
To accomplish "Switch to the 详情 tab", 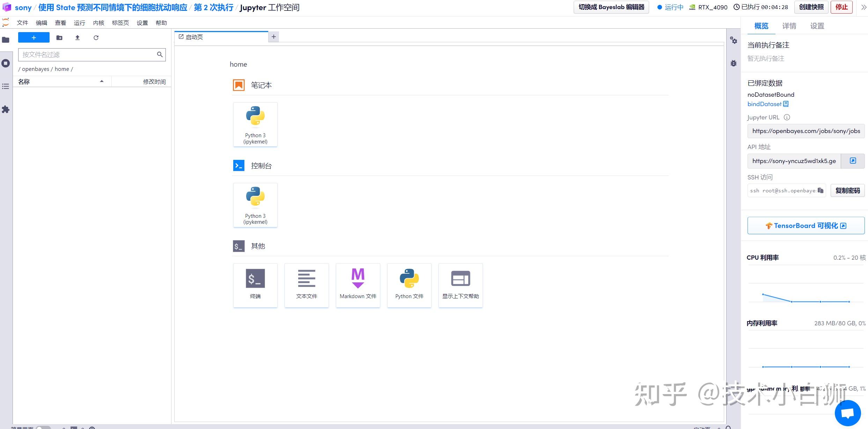I will (x=789, y=26).
